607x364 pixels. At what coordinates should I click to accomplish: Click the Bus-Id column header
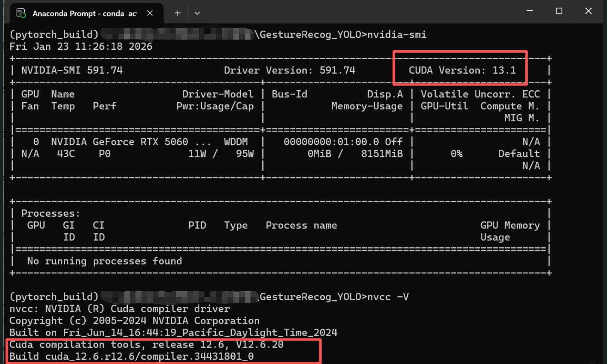(290, 94)
